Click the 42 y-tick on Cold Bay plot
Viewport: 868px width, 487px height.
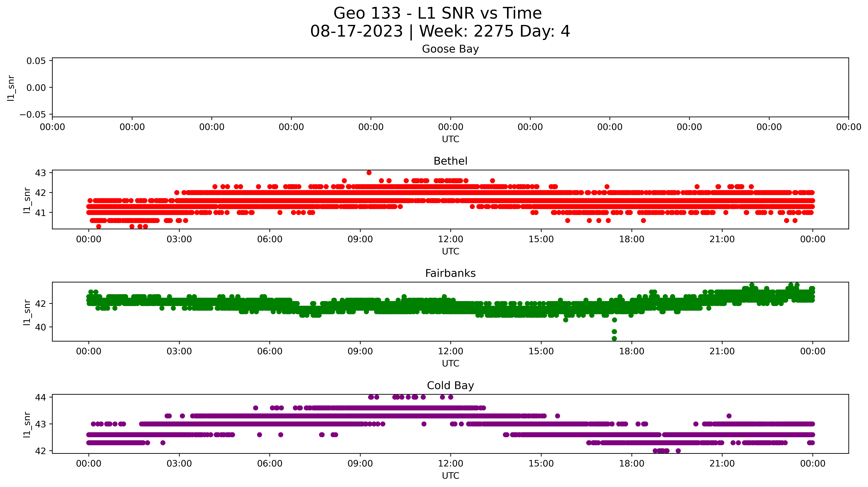(40, 451)
